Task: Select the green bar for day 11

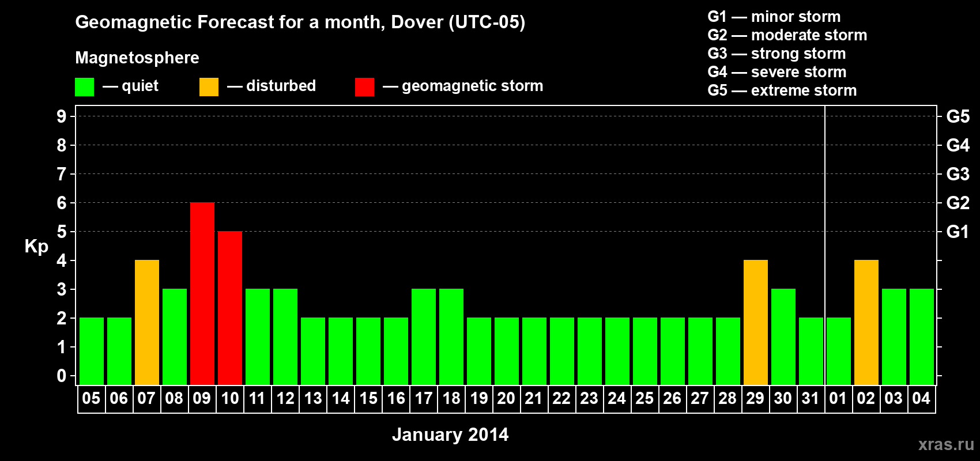Action: [258, 337]
